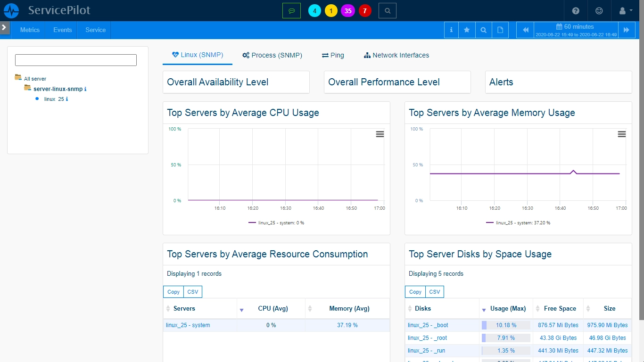Click the info icon in blue toolbar
Viewport: 644px width, 362px height.
[451, 30]
